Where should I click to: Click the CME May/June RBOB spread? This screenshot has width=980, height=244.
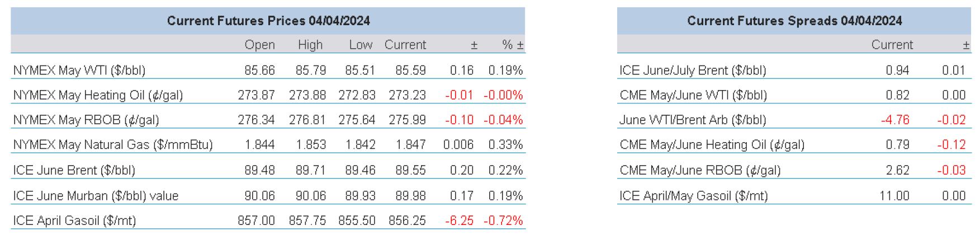[700, 170]
